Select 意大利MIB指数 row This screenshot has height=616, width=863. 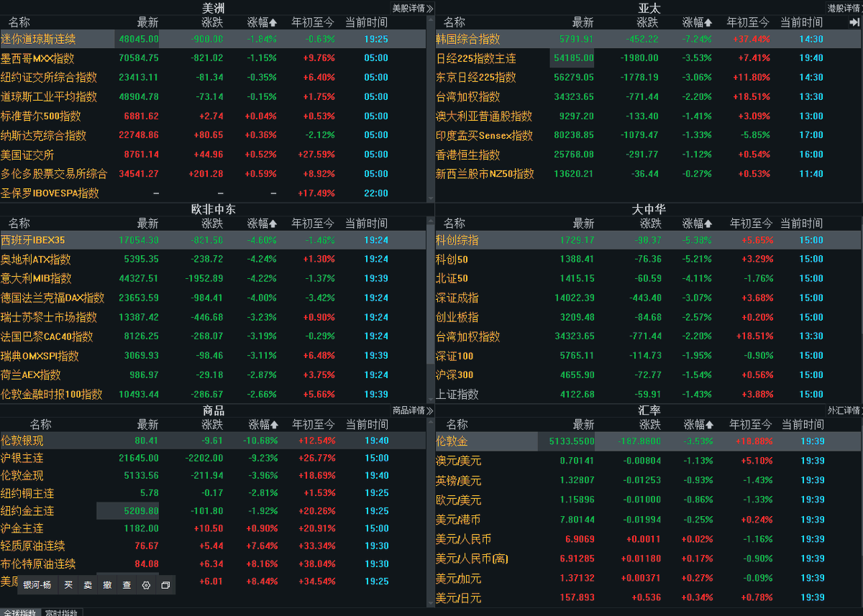point(213,278)
